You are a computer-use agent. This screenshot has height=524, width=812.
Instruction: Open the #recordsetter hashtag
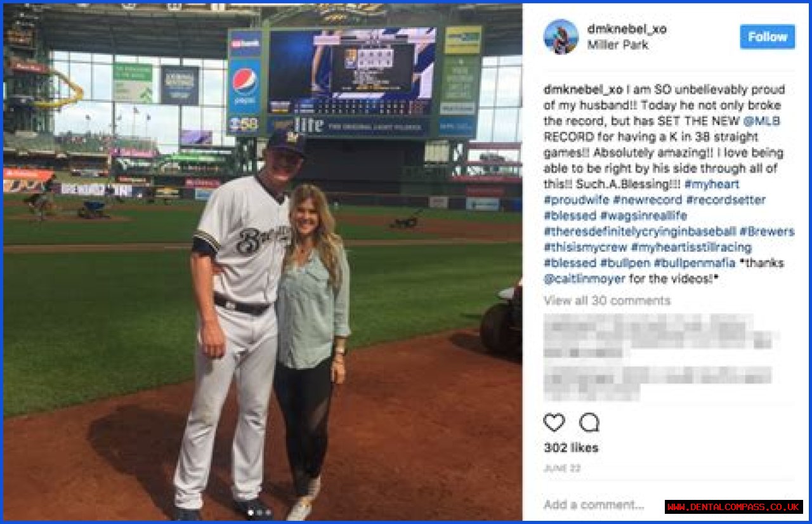click(726, 200)
